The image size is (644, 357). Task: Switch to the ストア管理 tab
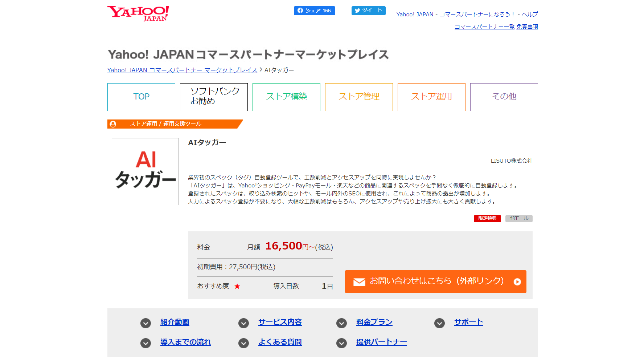[359, 97]
